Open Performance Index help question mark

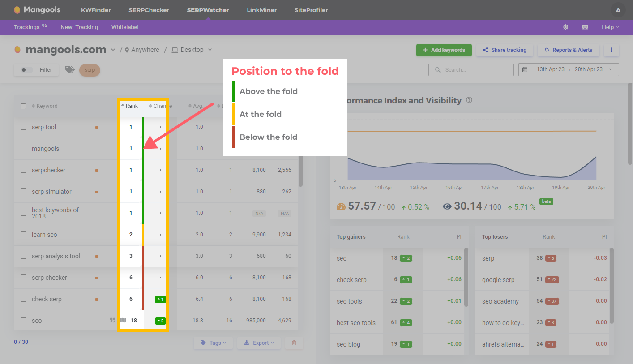[469, 100]
